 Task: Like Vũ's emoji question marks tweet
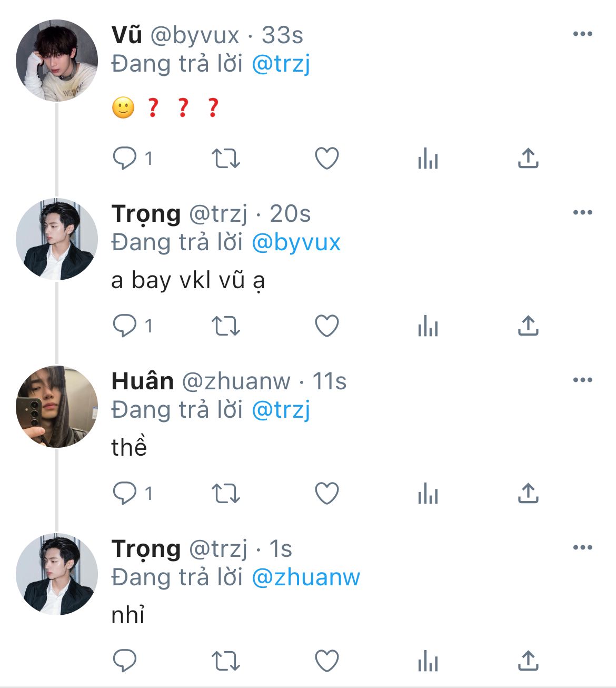[x=326, y=158]
